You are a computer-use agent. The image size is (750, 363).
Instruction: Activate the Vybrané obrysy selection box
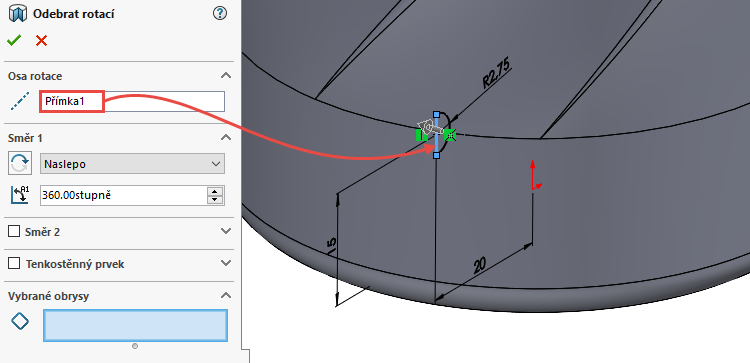[x=135, y=325]
